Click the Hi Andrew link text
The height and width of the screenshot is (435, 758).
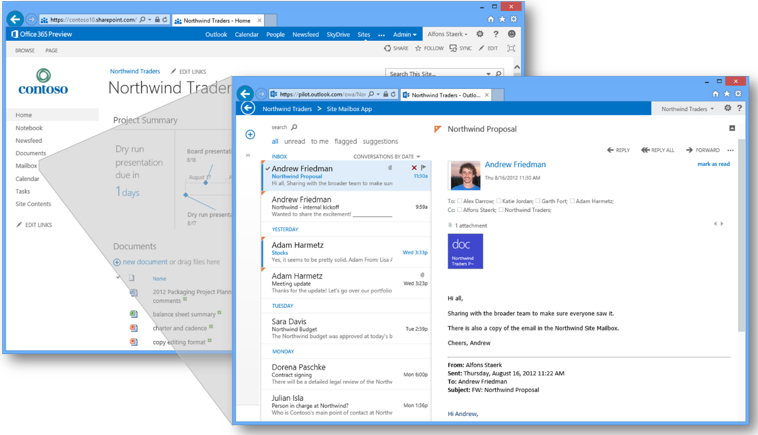point(463,414)
